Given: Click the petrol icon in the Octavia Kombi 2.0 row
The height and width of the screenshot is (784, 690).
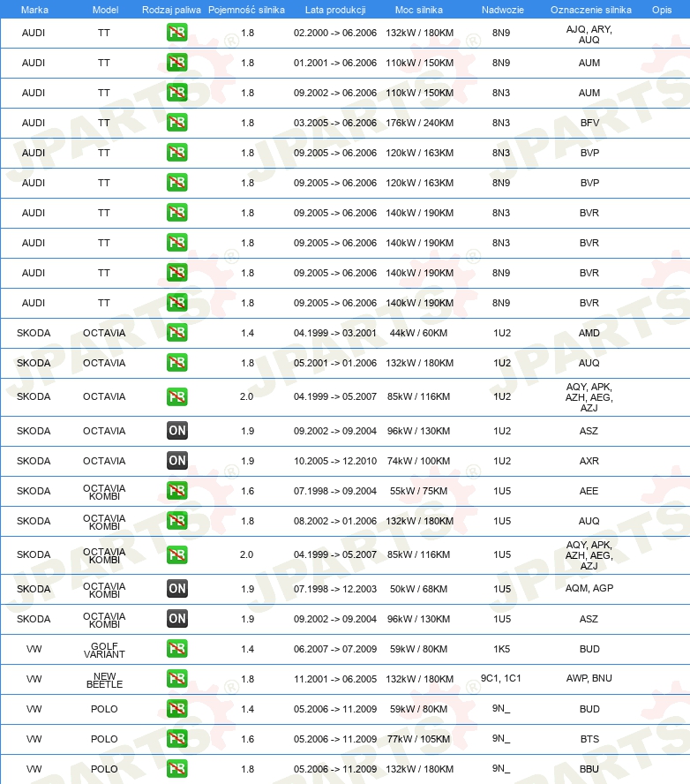Looking at the screenshot, I should tap(176, 555).
